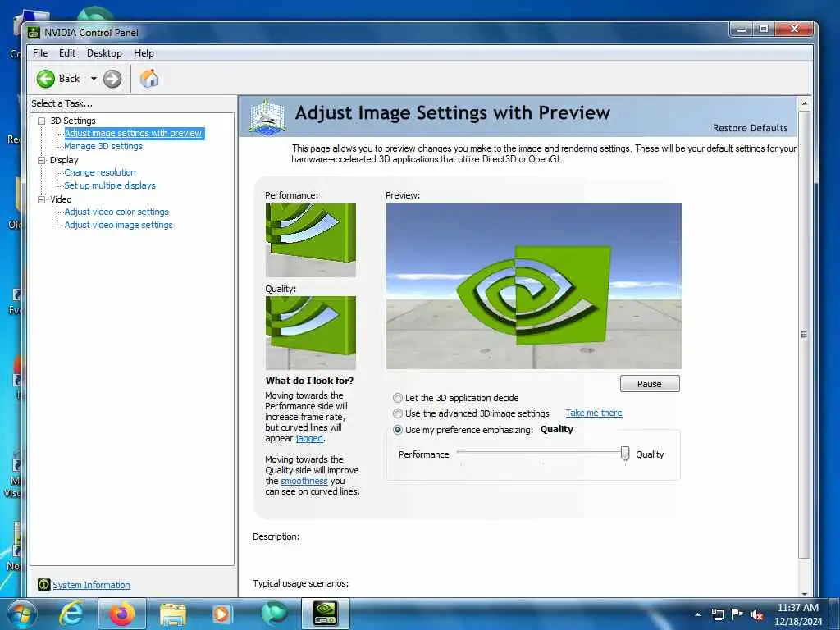Click the vertical scrollbar thumb
This screenshot has height=630, width=840.
pos(804,335)
